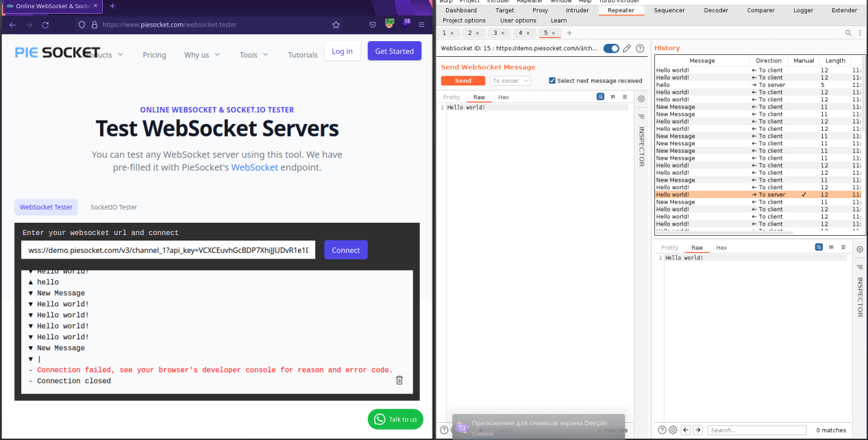The height and width of the screenshot is (440, 868).
Task: Reload the PieSocket page in browser
Action: (x=45, y=25)
